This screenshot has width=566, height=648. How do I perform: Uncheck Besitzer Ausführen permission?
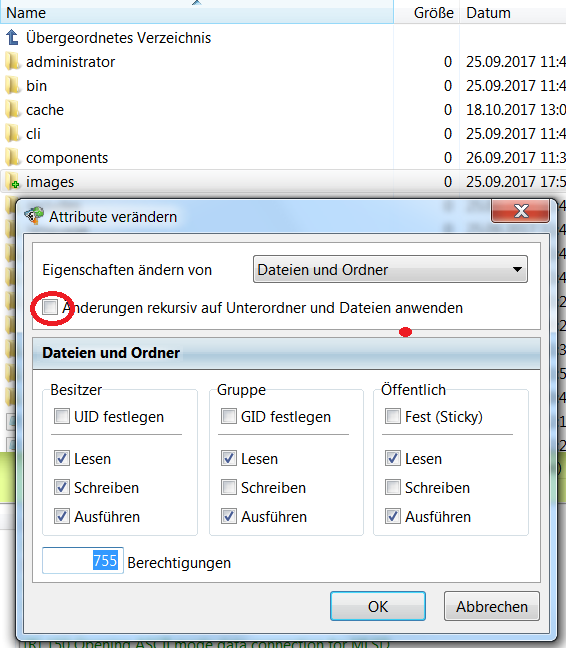coord(62,516)
